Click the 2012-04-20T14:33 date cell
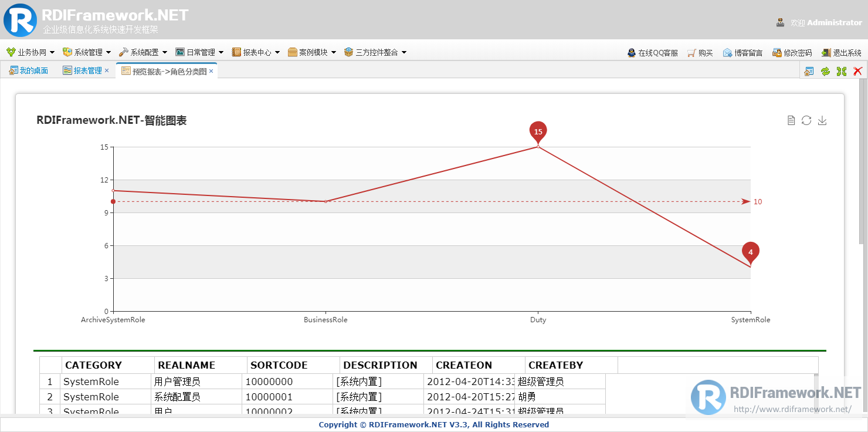The width and height of the screenshot is (868, 432). (x=469, y=382)
